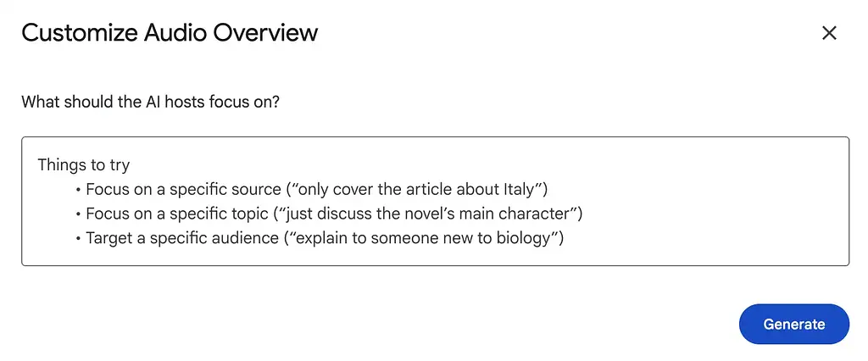Click the "Customize Audio Overview" dialog title

tap(170, 33)
